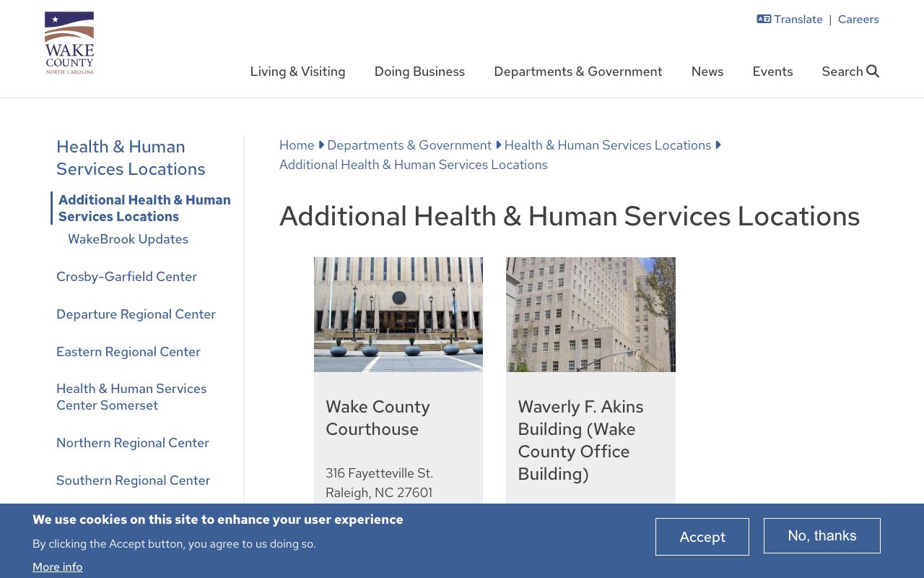Click the Home breadcrumb link
The height and width of the screenshot is (578, 924).
pyautogui.click(x=297, y=144)
